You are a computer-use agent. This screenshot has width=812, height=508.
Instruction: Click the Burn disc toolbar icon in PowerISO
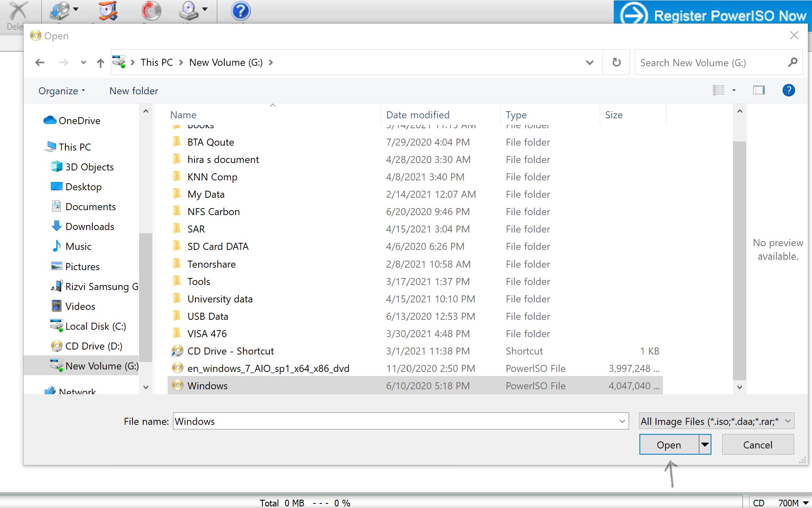click(151, 11)
